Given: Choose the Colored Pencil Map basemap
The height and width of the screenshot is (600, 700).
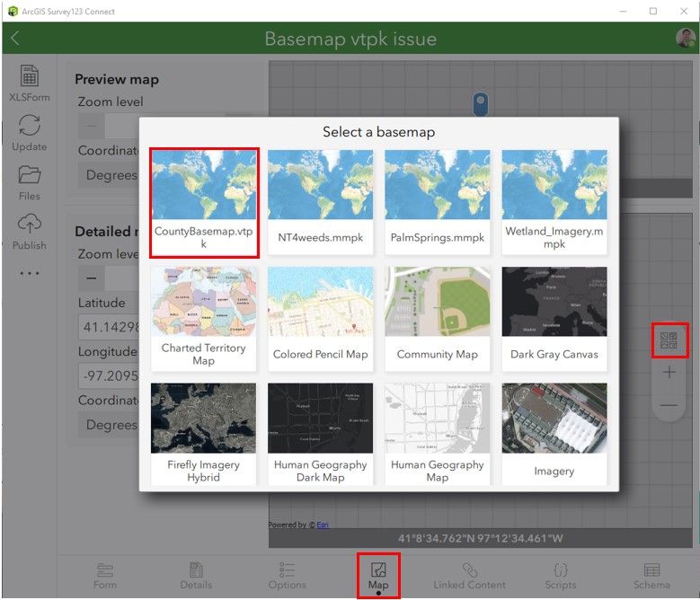Looking at the screenshot, I should click(320, 319).
